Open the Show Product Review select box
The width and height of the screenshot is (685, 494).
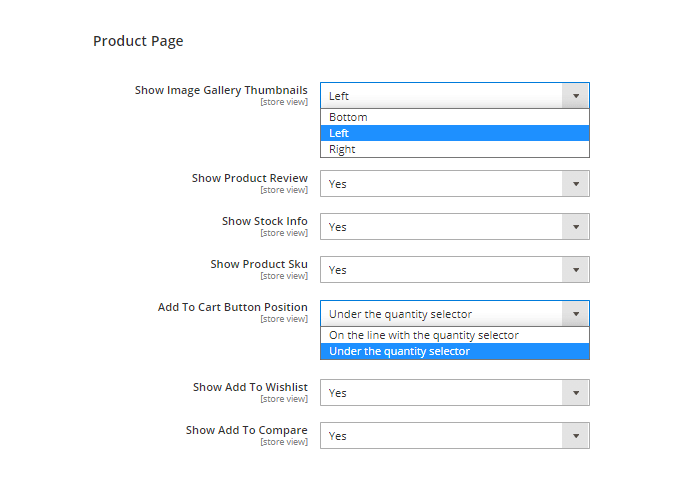pos(440,184)
